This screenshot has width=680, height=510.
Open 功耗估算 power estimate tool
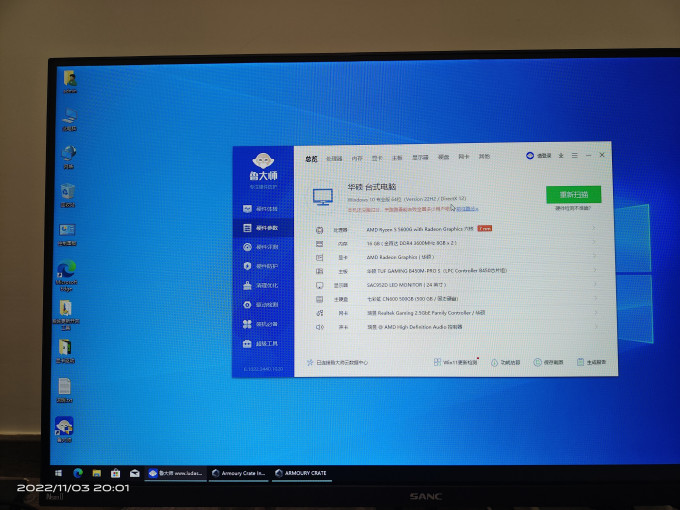point(505,363)
